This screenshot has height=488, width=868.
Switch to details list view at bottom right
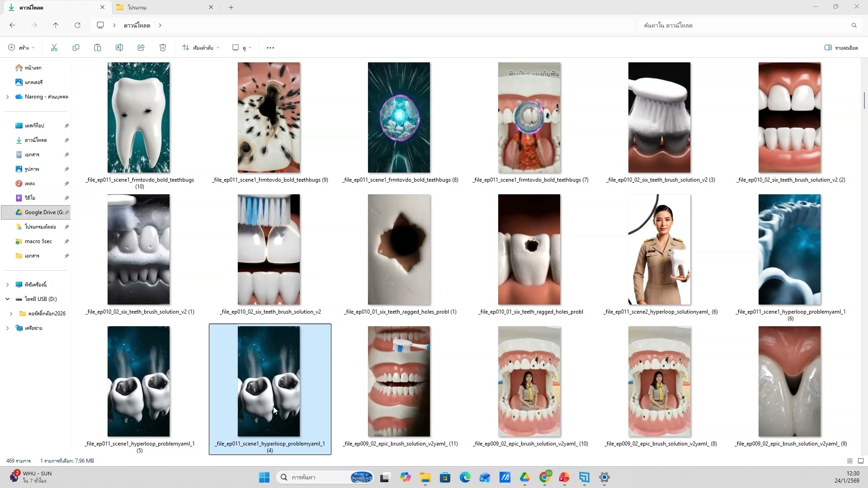coord(849,461)
